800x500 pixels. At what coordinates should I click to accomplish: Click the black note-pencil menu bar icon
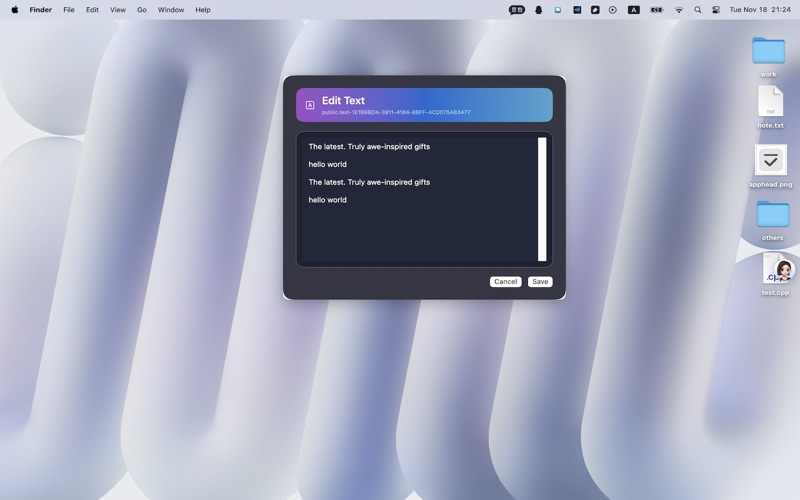(595, 10)
